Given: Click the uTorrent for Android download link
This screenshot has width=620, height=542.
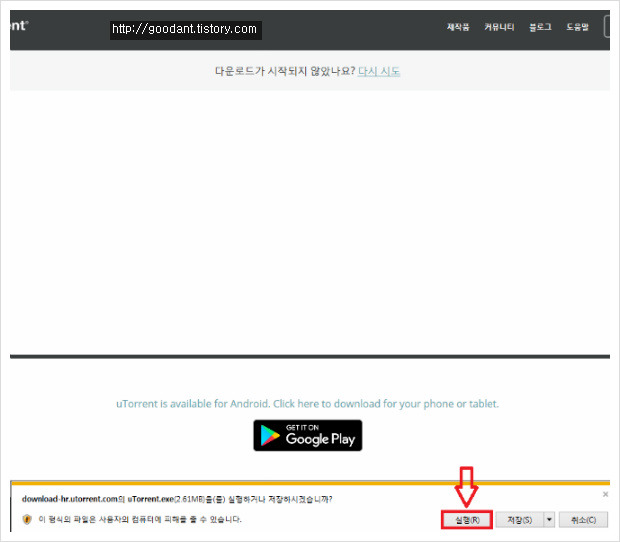Looking at the screenshot, I should coord(307,404).
